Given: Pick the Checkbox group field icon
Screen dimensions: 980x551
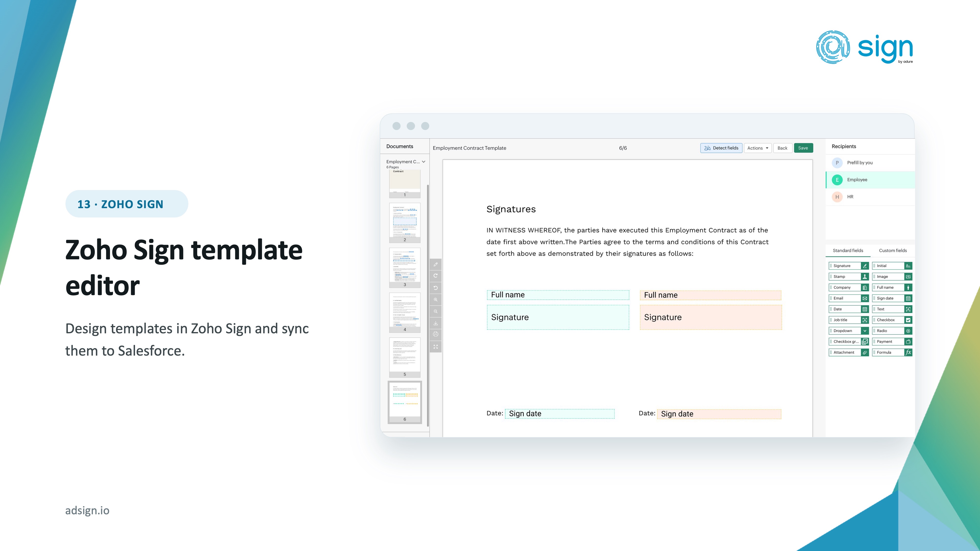Looking at the screenshot, I should point(865,341).
